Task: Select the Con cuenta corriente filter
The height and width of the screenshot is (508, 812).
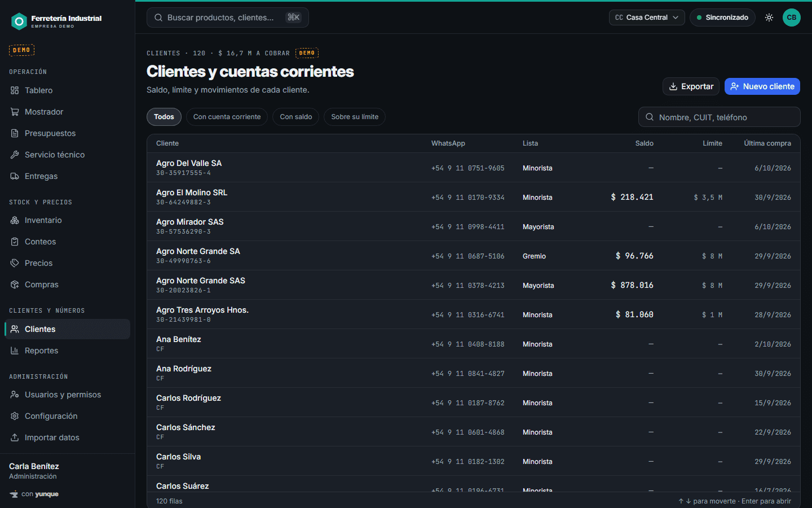Action: click(x=227, y=117)
